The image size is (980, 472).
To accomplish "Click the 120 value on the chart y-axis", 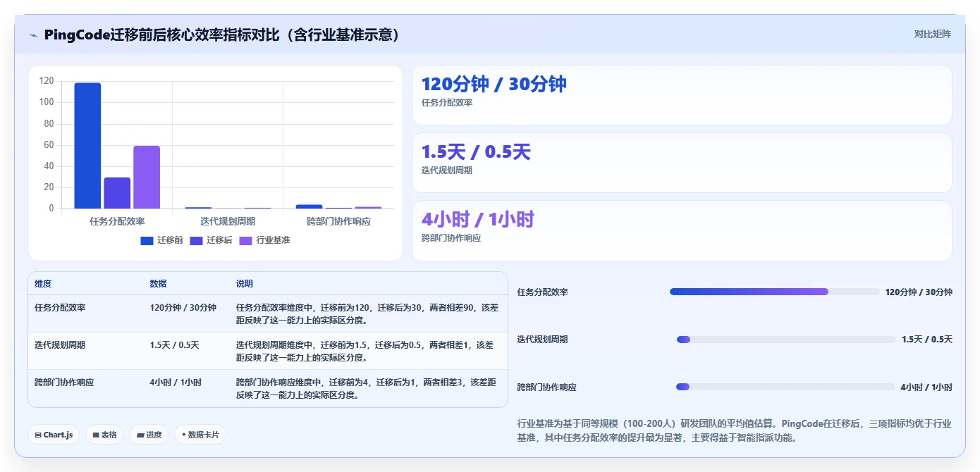I will (47, 81).
